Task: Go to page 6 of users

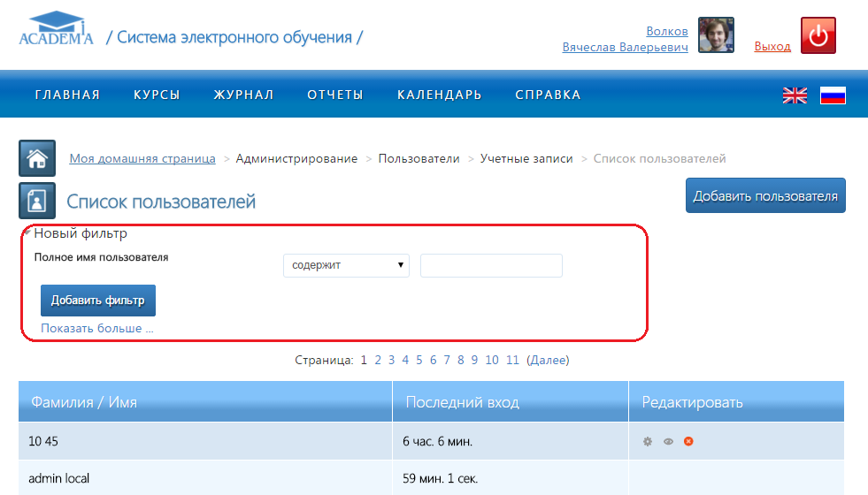Action: click(x=433, y=360)
